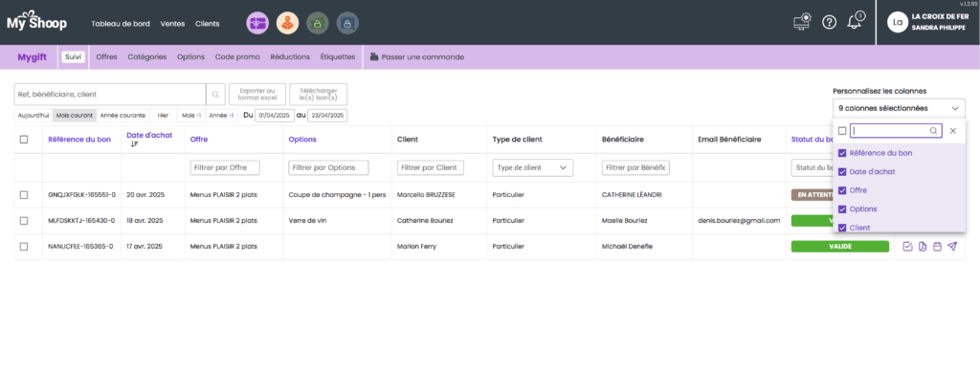
Task: Select the MLFDSKKTJ-165430-0 row checkbox
Action: point(24,221)
